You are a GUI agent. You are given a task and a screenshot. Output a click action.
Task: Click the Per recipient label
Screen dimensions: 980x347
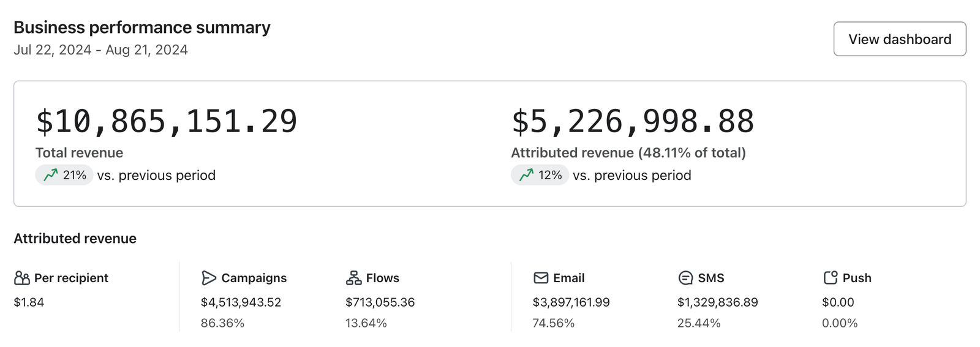[71, 278]
